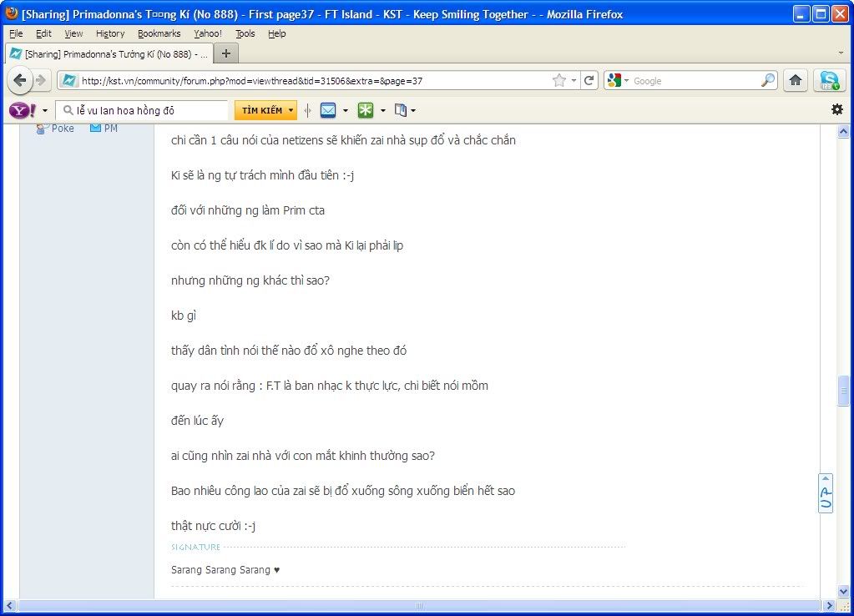The width and height of the screenshot is (854, 616).
Task: Click the line 'thật nực cười :-j'
Action: pyautogui.click(x=213, y=526)
